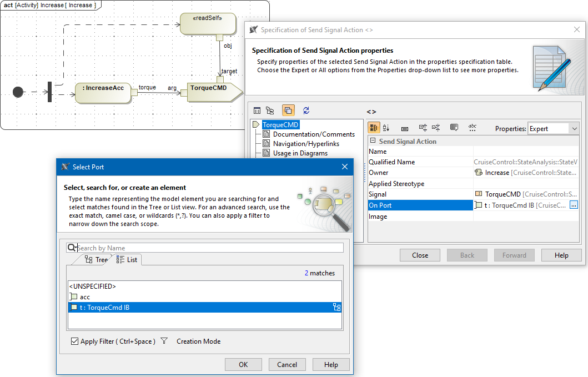Click the search options magnifier icon
Screen dimensions: 588x377
coord(72,248)
